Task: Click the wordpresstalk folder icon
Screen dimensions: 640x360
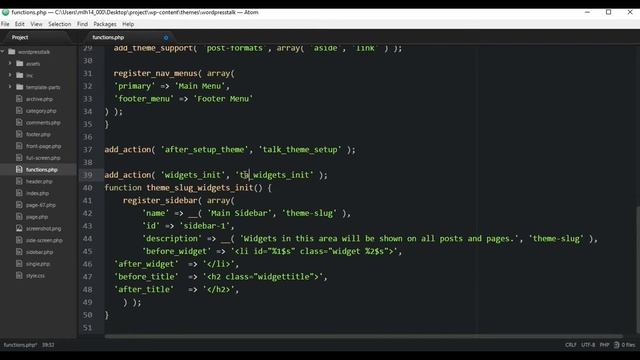Action: pyautogui.click(x=11, y=51)
